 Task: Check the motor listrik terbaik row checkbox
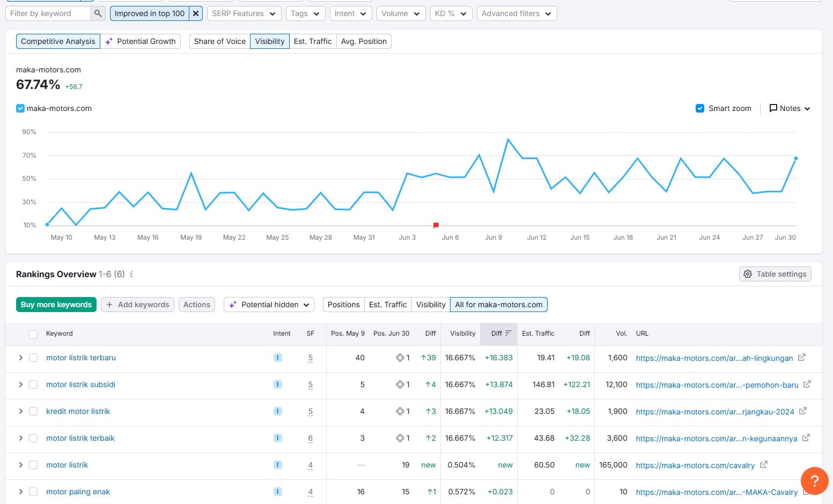tap(33, 438)
